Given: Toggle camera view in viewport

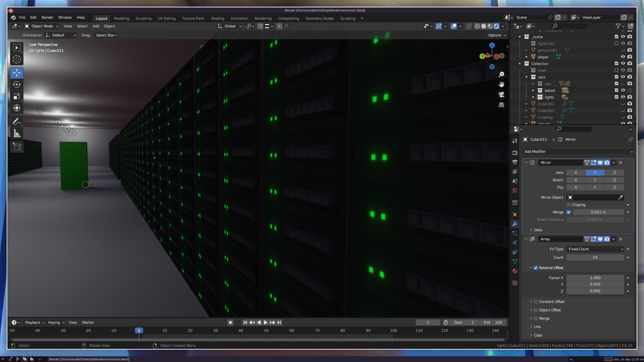Looking at the screenshot, I should [501, 95].
